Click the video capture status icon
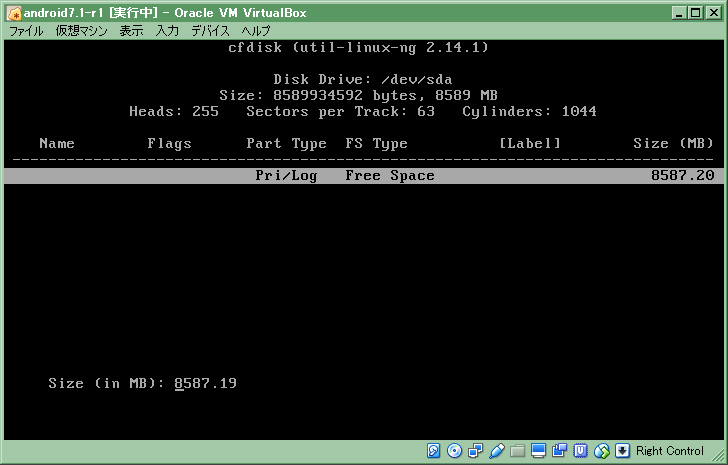This screenshot has height=465, width=728. click(559, 451)
